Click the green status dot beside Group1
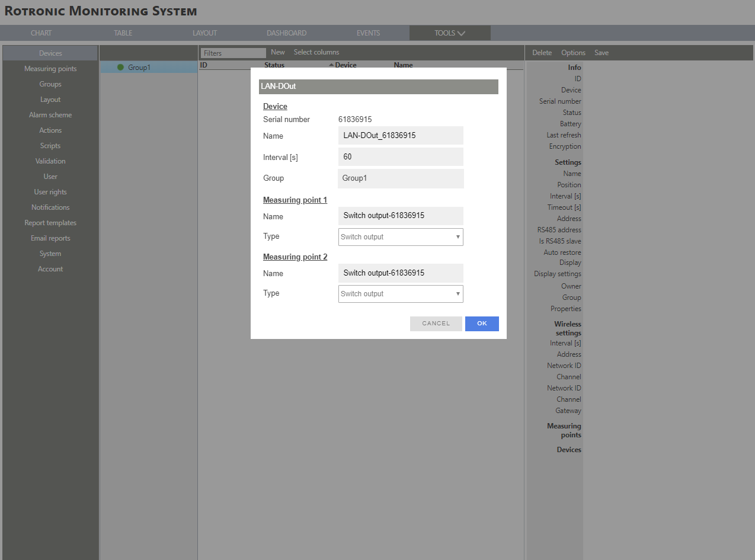 click(x=120, y=68)
